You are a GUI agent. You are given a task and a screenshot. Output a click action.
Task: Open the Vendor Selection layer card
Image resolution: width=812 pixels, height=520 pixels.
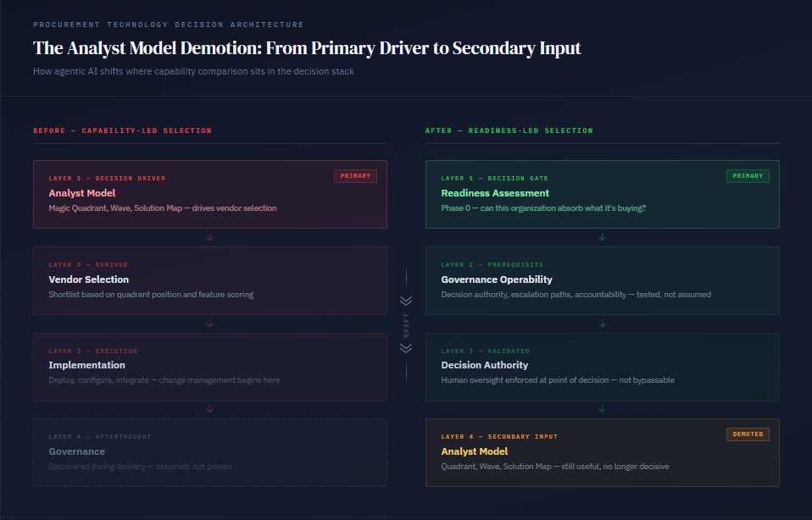point(210,280)
